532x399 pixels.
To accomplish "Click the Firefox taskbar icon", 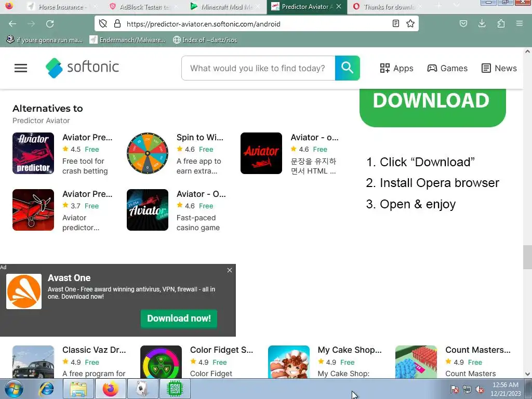I will tap(111, 389).
